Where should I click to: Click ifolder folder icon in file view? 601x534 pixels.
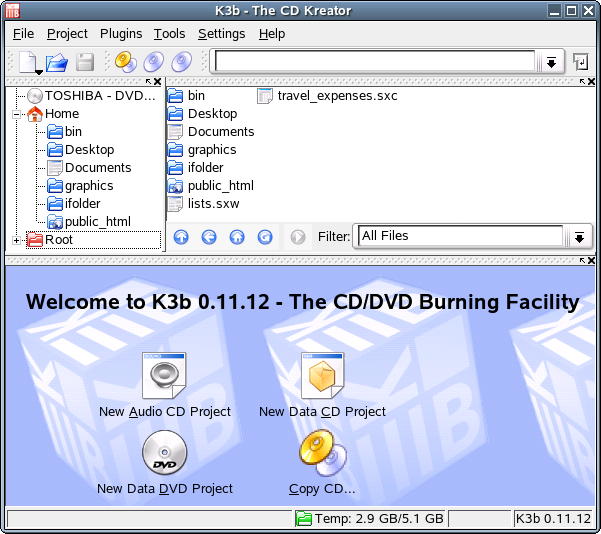pyautogui.click(x=176, y=168)
